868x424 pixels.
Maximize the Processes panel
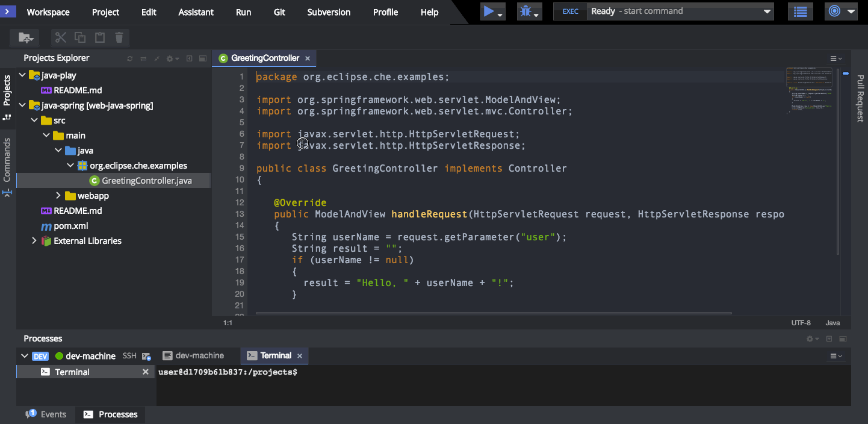coord(843,338)
